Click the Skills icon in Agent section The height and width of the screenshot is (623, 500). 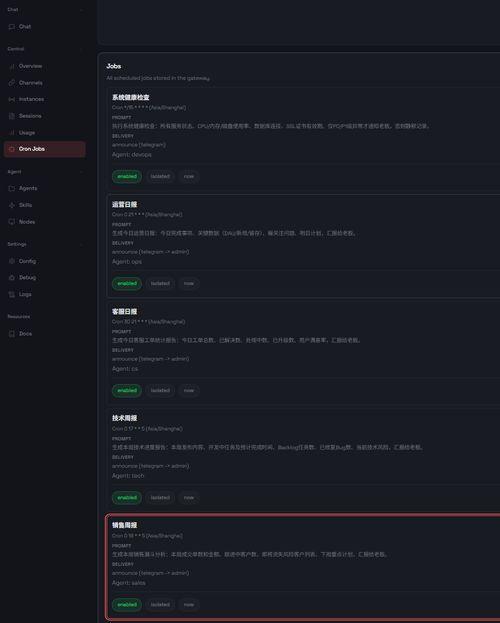[x=12, y=205]
